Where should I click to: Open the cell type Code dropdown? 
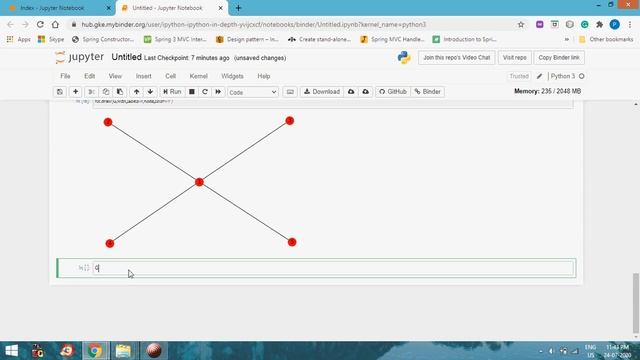click(x=253, y=92)
